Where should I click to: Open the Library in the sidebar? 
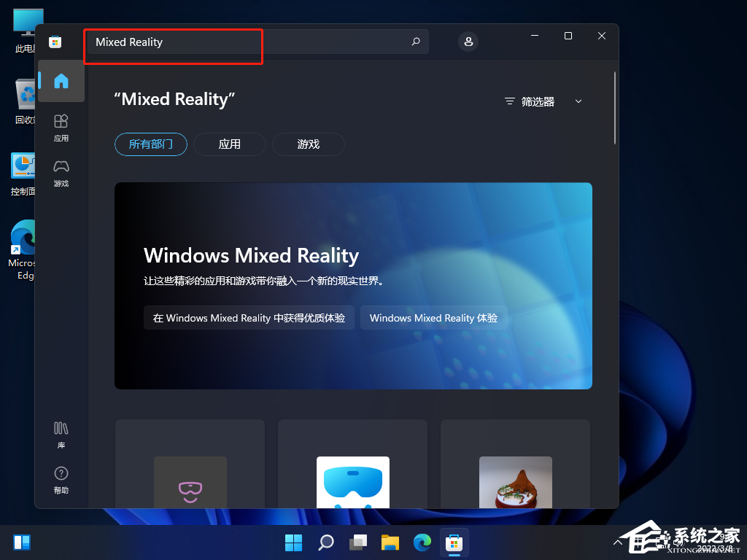pyautogui.click(x=61, y=434)
